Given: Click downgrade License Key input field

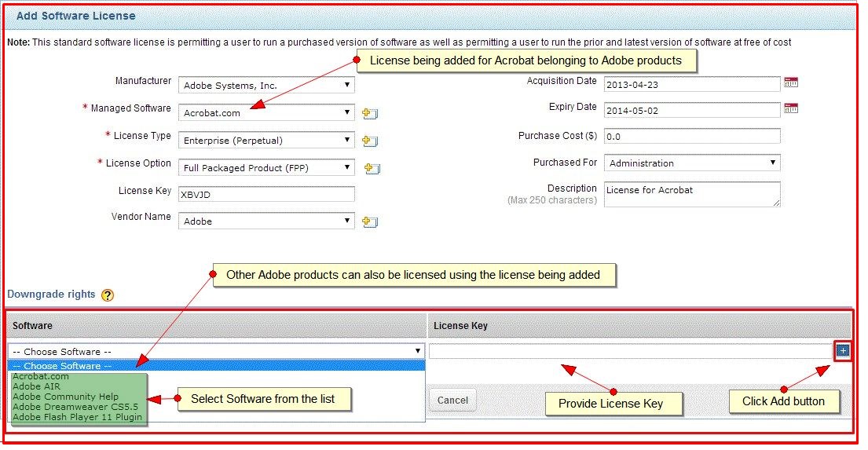Looking at the screenshot, I should (631, 351).
